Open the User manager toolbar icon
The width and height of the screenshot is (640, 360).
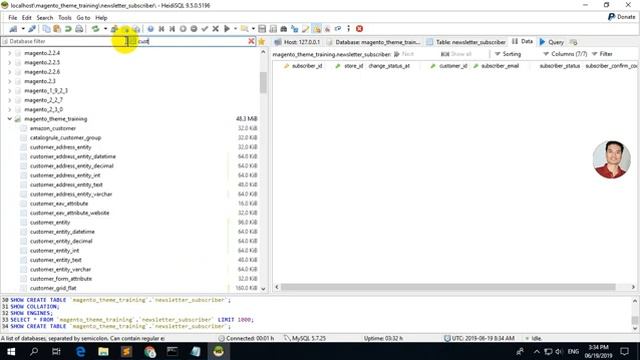coord(114,29)
